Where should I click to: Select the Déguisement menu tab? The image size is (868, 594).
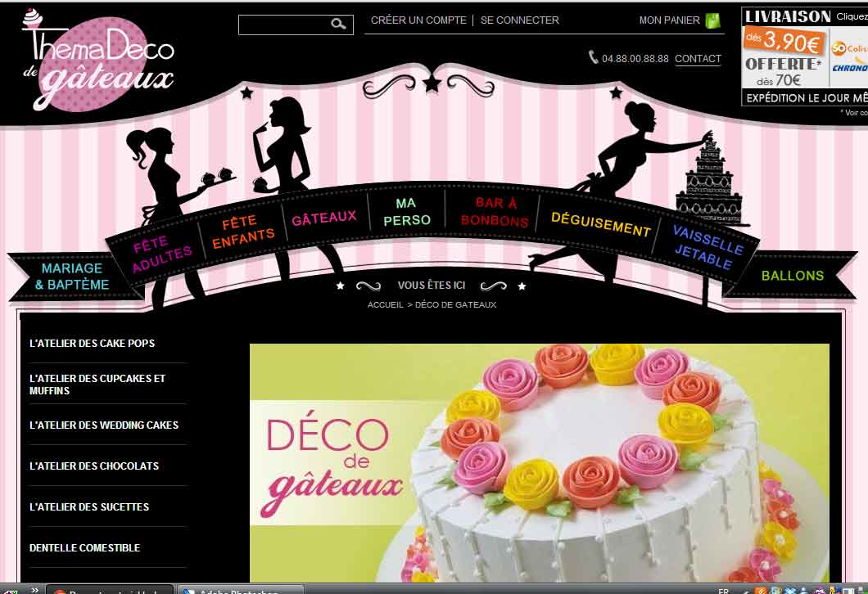[600, 223]
